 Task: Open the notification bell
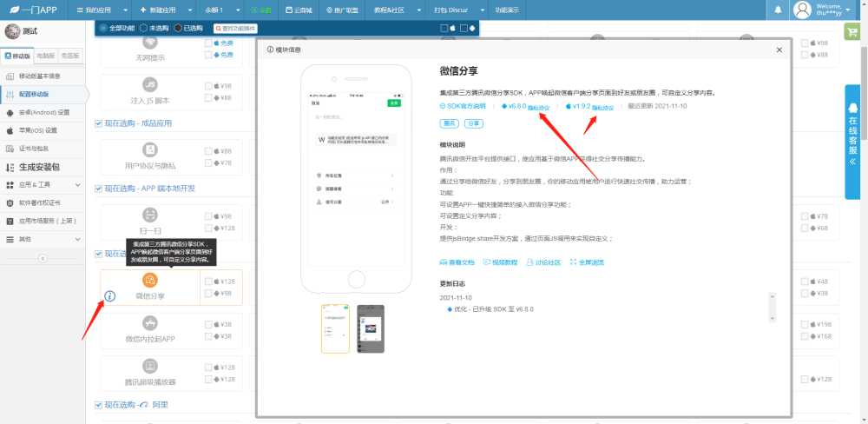point(779,10)
